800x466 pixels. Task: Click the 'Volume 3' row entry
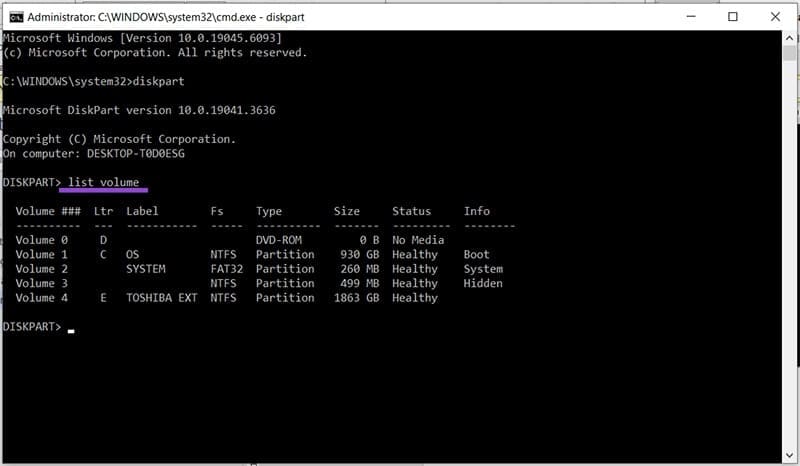(41, 283)
